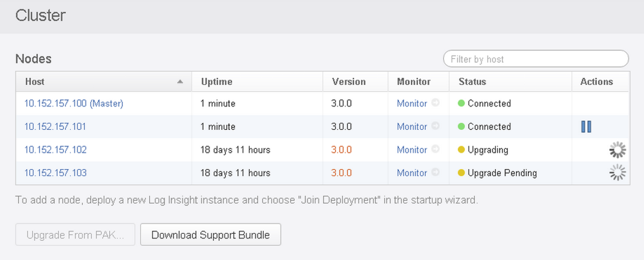Screen dimensions: 644x260
Task: Open Monitor link for node 10.152.157.101
Action: point(412,127)
